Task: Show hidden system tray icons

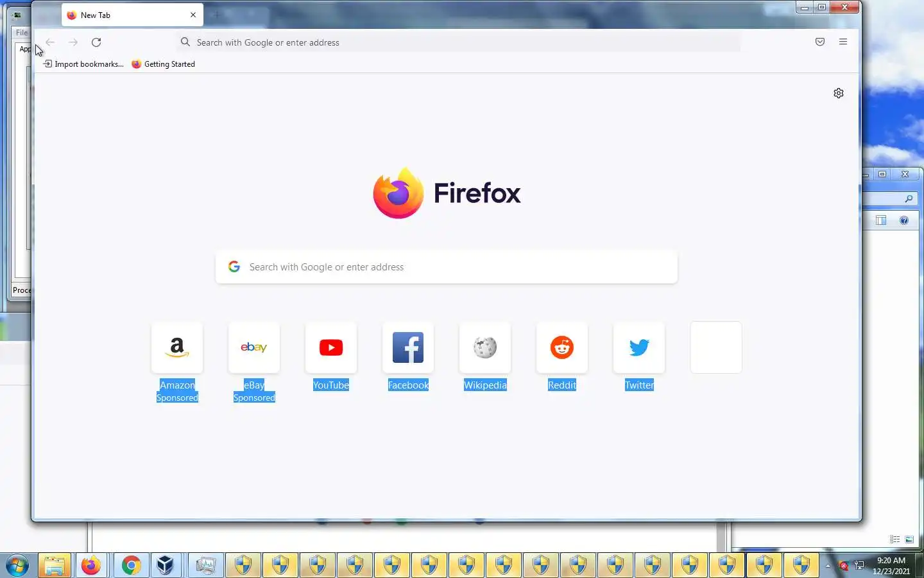Action: tap(828, 566)
